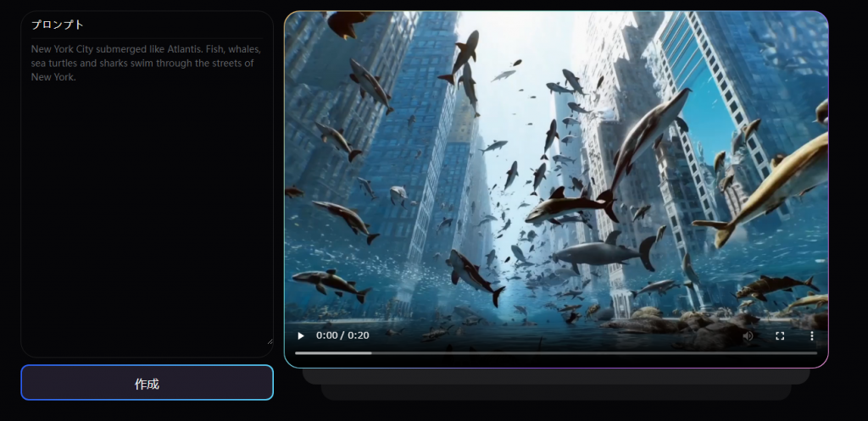Mute the video using the speaker icon

[748, 335]
